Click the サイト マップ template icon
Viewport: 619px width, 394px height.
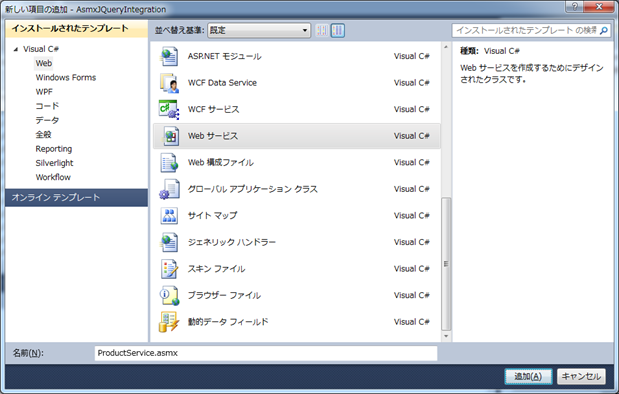169,216
